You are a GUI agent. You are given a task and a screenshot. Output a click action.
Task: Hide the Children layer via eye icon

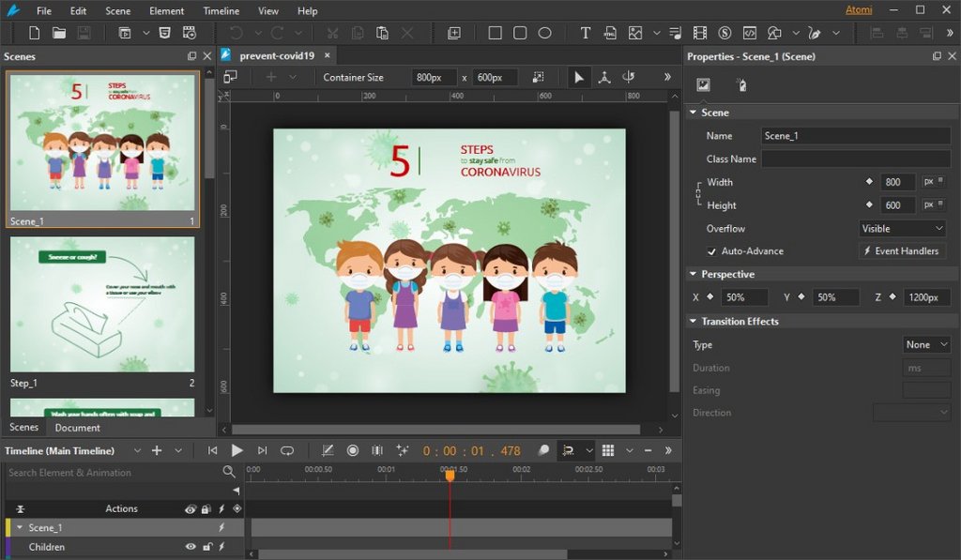tap(191, 547)
